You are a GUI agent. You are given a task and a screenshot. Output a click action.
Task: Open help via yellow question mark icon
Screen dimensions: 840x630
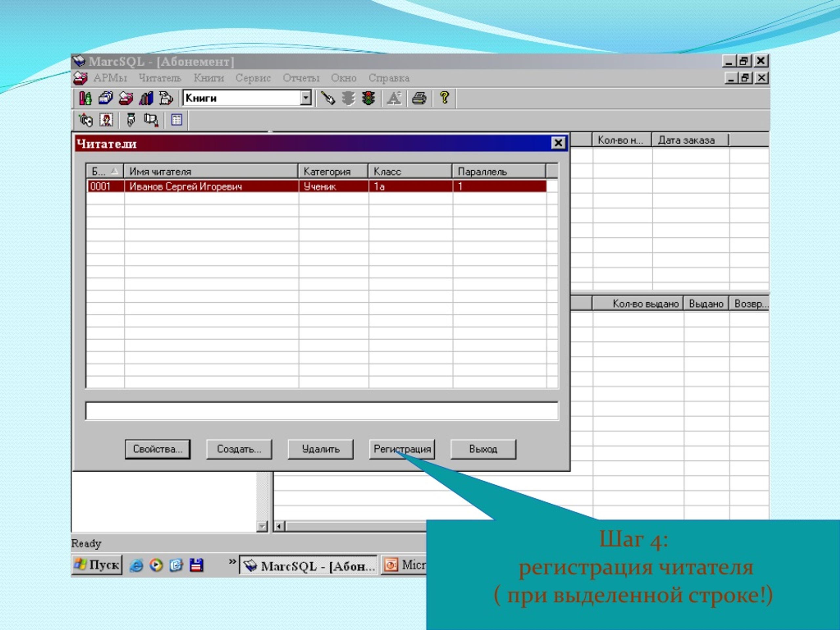pos(444,98)
